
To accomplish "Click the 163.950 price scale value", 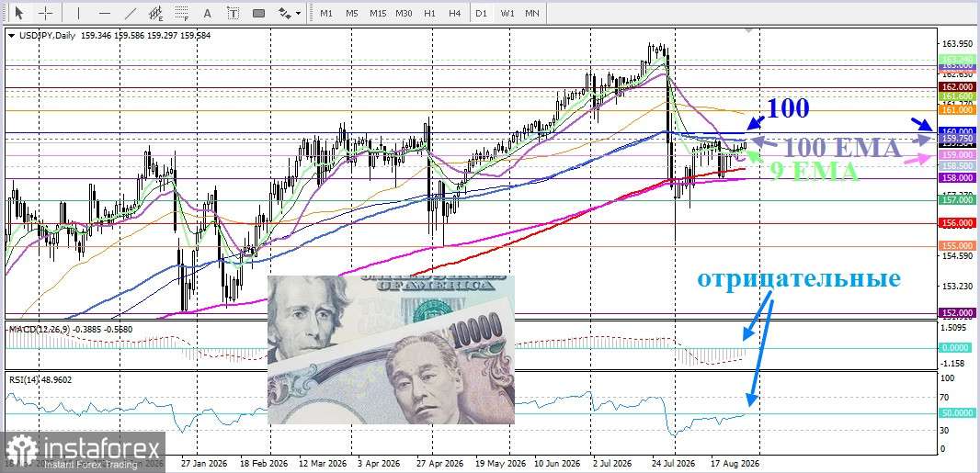I will tap(957, 44).
